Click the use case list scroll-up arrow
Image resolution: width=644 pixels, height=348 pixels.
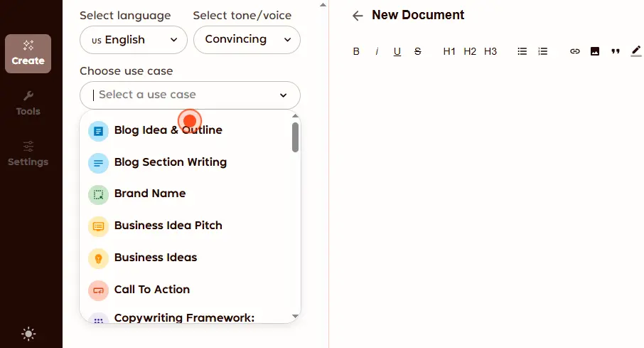pyautogui.click(x=295, y=116)
